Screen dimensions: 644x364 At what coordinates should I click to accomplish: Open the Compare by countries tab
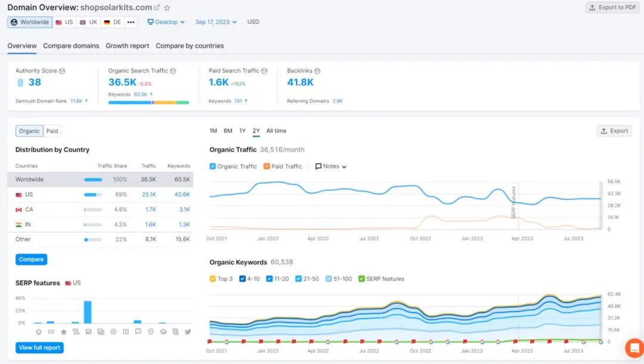(190, 46)
